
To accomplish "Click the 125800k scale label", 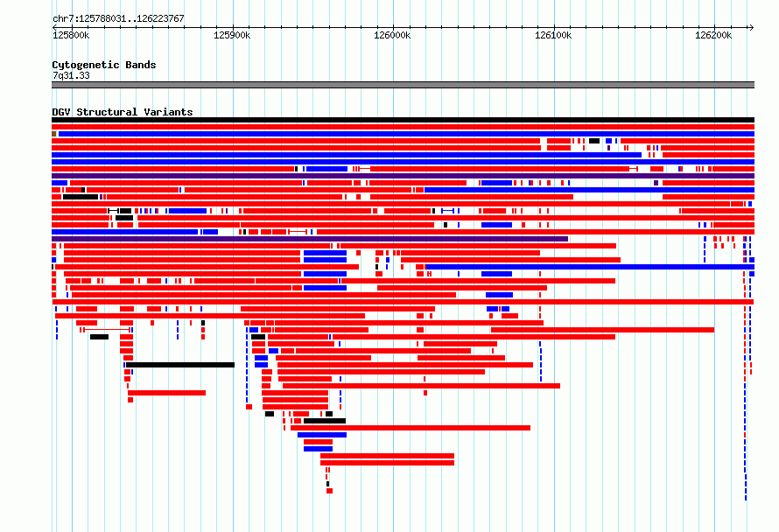I will click(71, 35).
